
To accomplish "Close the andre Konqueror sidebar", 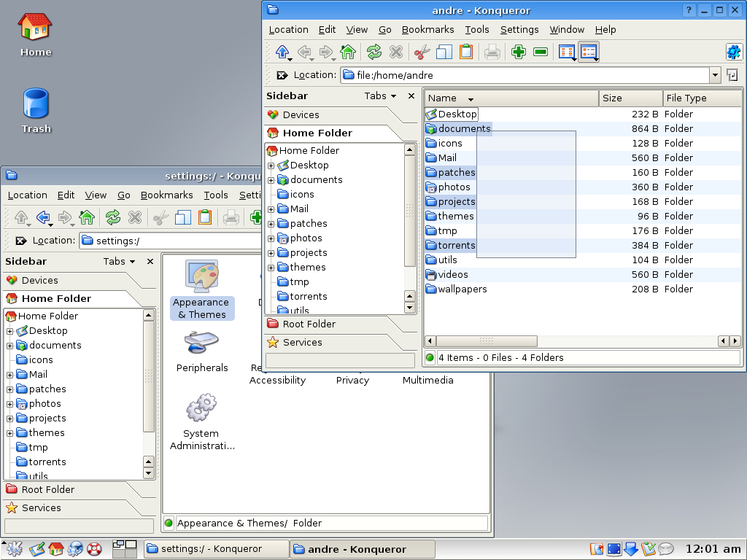I will (411, 96).
